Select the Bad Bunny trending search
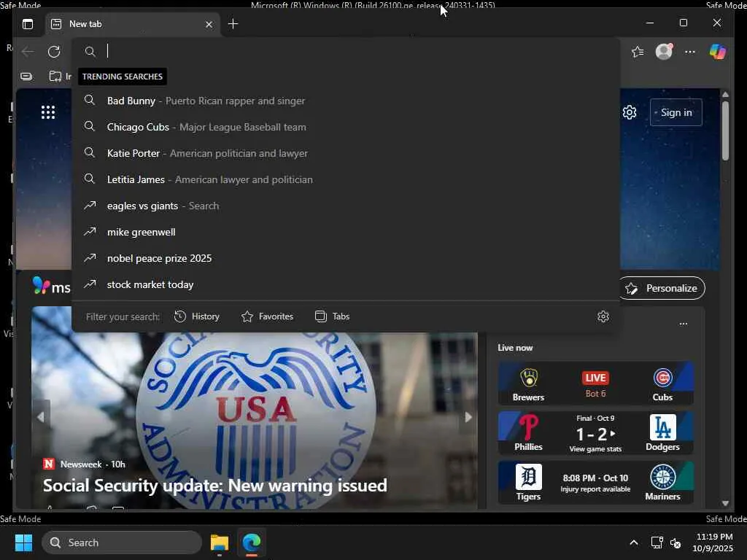Screen dimensions: 747x560 (346, 101)
